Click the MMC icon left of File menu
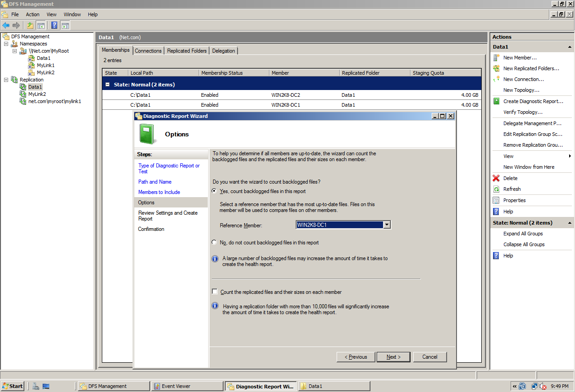This screenshot has height=392, width=575. 5,14
